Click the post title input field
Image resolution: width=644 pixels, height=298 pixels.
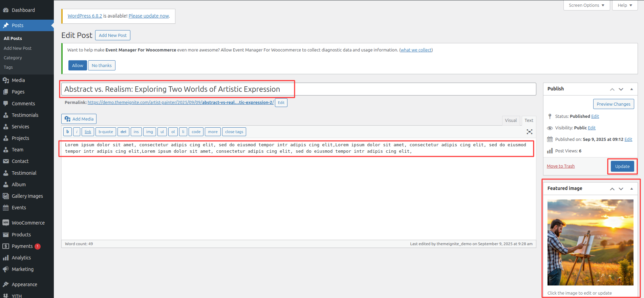click(x=299, y=89)
